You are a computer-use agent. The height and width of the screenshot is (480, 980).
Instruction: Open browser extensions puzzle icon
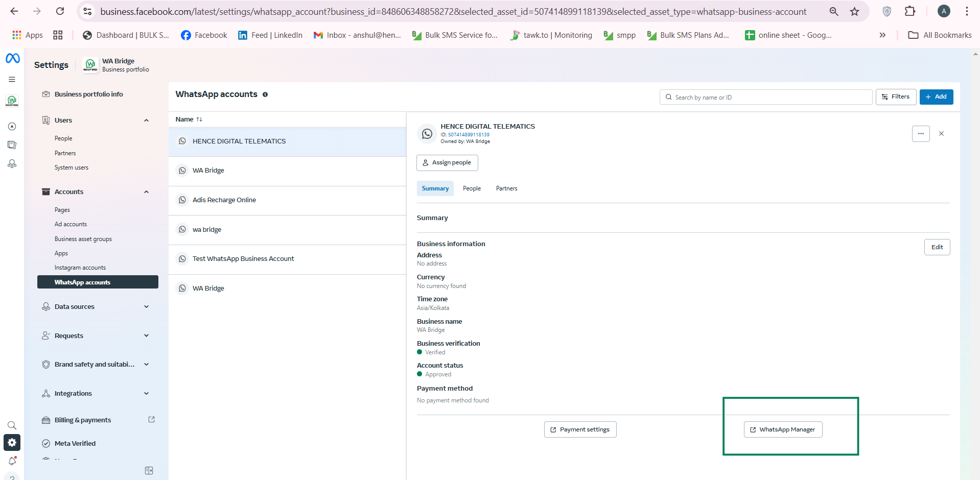pos(909,11)
